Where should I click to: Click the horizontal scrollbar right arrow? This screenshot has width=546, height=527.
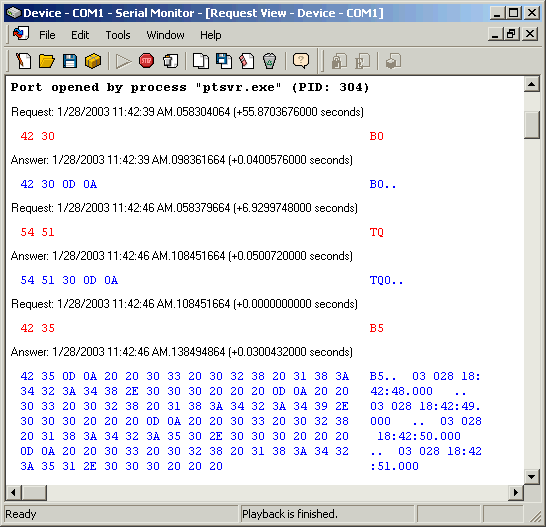point(516,493)
